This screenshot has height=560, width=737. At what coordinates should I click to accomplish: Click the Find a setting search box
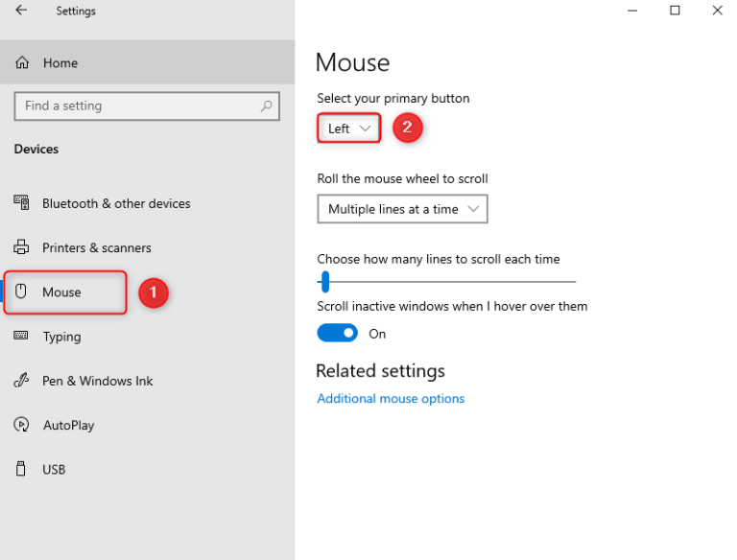point(134,106)
